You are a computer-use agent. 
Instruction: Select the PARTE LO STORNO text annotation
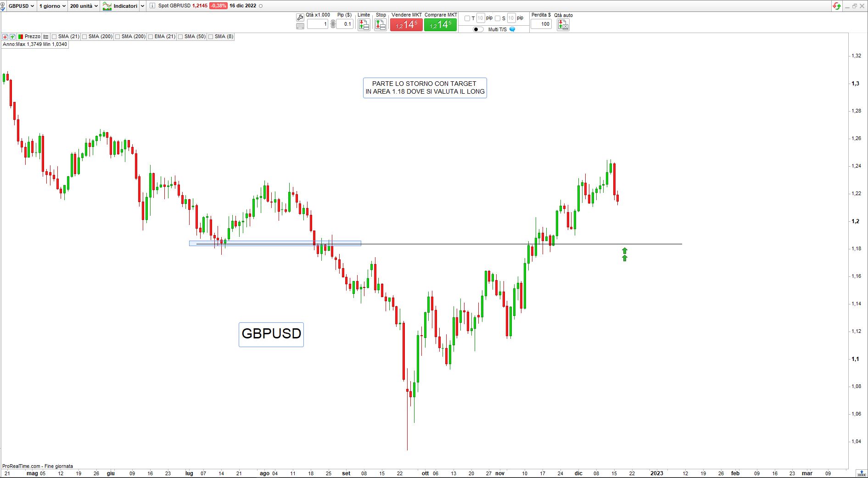[x=425, y=88]
